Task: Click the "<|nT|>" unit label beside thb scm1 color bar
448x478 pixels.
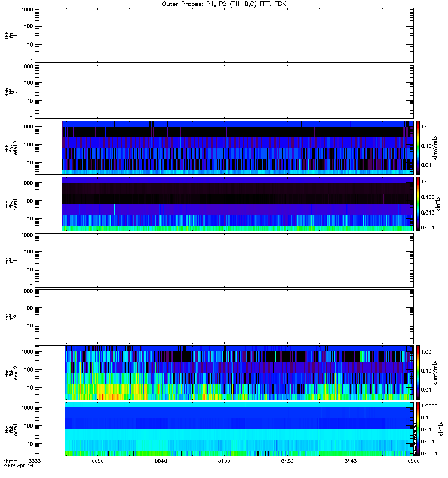Action: (x=438, y=204)
